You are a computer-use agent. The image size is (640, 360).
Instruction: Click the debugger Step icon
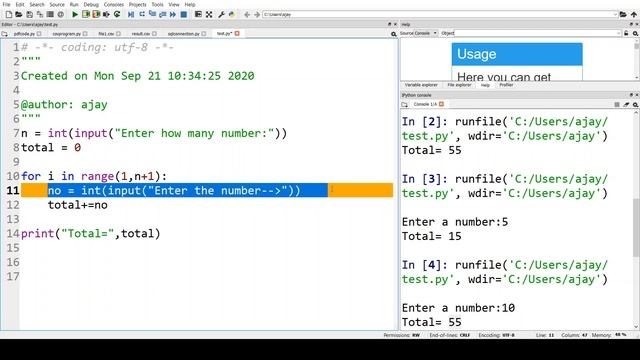(142, 15)
